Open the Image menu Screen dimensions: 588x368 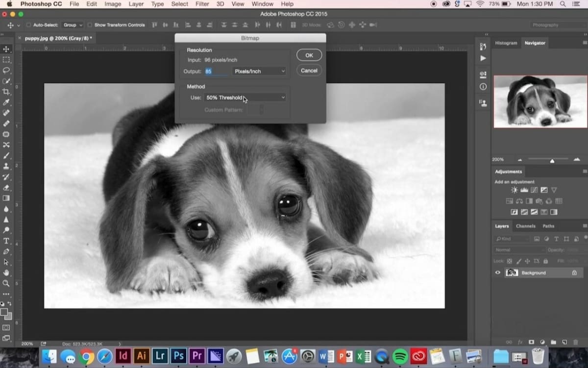pos(113,4)
